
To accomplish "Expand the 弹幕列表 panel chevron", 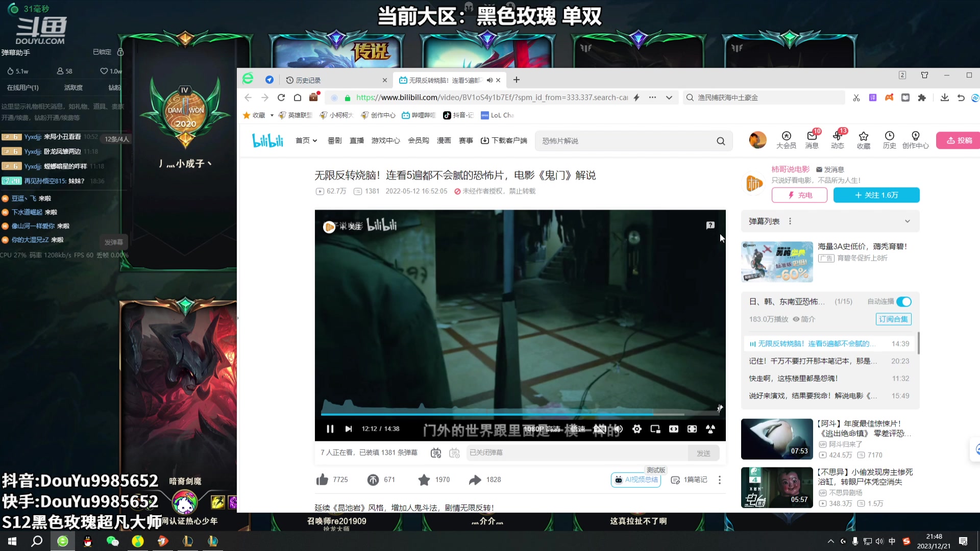I will click(x=908, y=221).
